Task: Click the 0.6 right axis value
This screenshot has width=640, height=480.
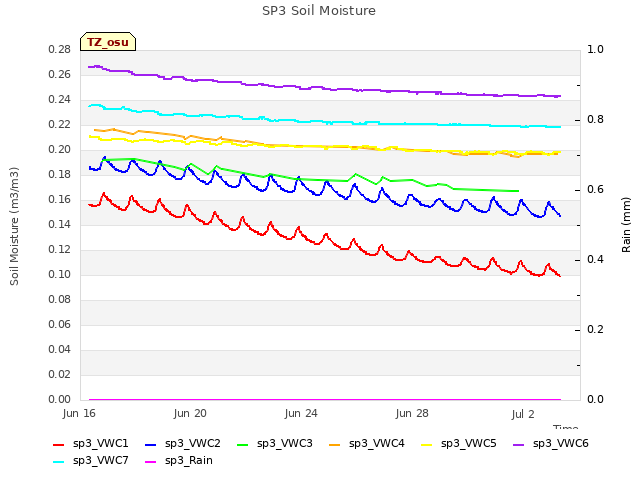Action: tap(595, 190)
